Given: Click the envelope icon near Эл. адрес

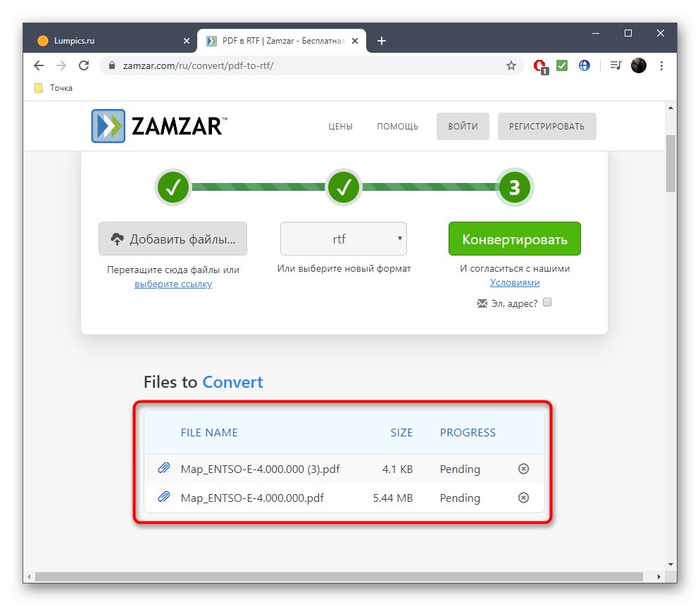Looking at the screenshot, I should [482, 303].
